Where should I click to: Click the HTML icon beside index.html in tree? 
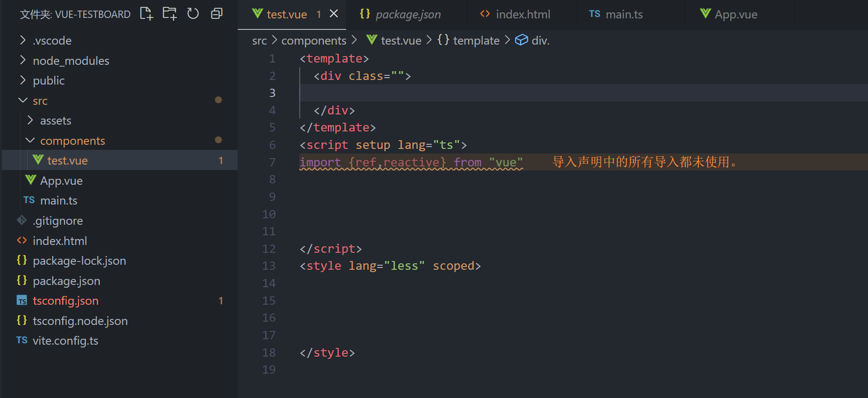pos(22,240)
